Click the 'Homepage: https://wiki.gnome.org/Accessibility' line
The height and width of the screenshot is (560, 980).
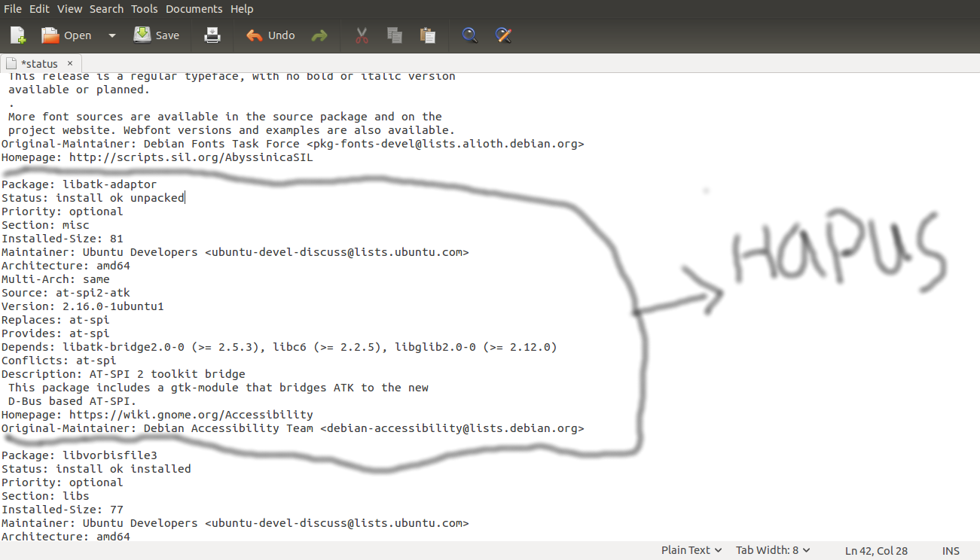[x=157, y=415]
